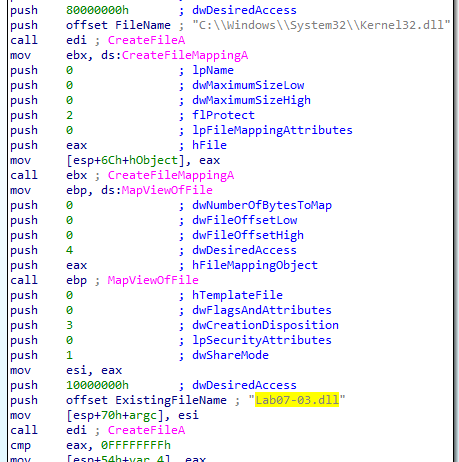The image size is (459, 462).
Task: Click the value 2 on flProtect line
Action: [x=69, y=115]
